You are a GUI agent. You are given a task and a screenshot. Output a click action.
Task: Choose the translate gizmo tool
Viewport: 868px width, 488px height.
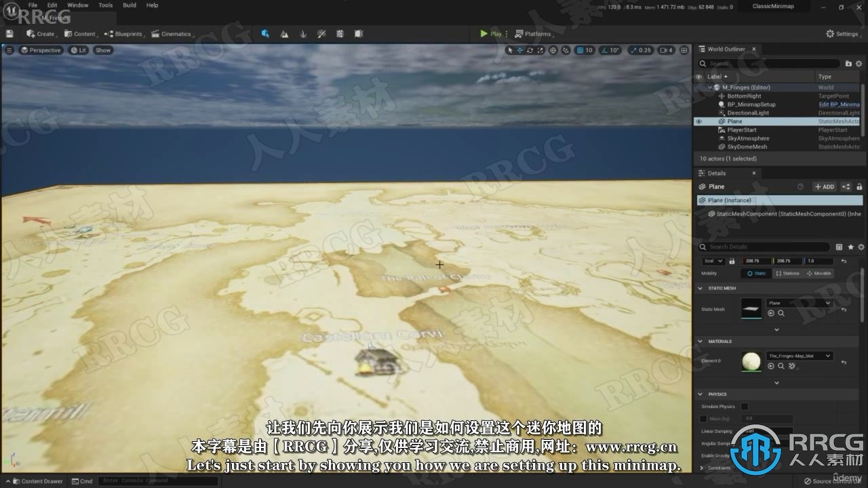[520, 50]
